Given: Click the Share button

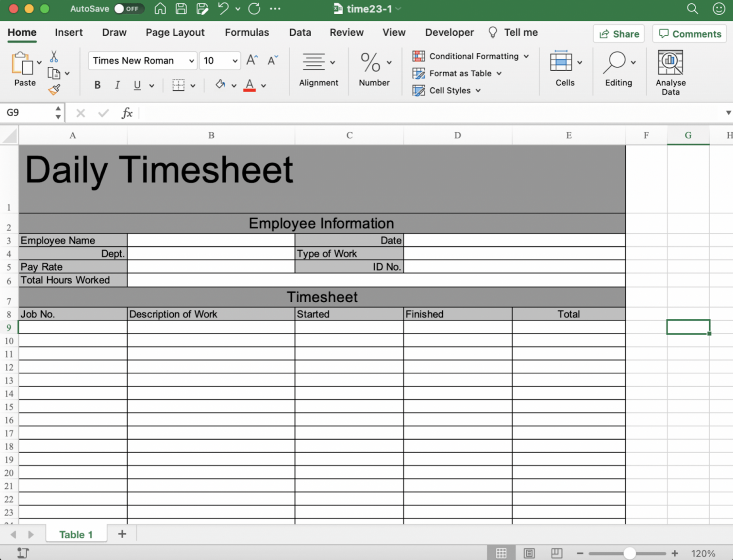Looking at the screenshot, I should [x=618, y=33].
